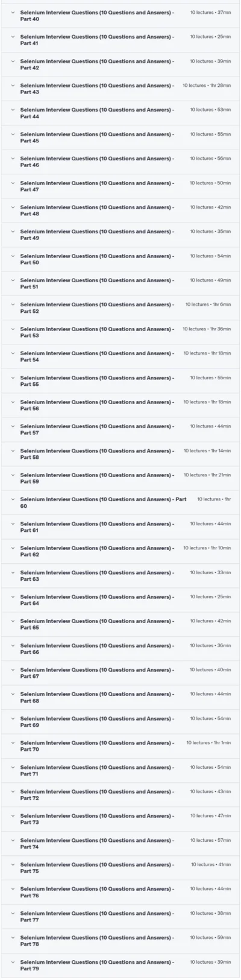Click the Part 60 section title

click(x=103, y=503)
